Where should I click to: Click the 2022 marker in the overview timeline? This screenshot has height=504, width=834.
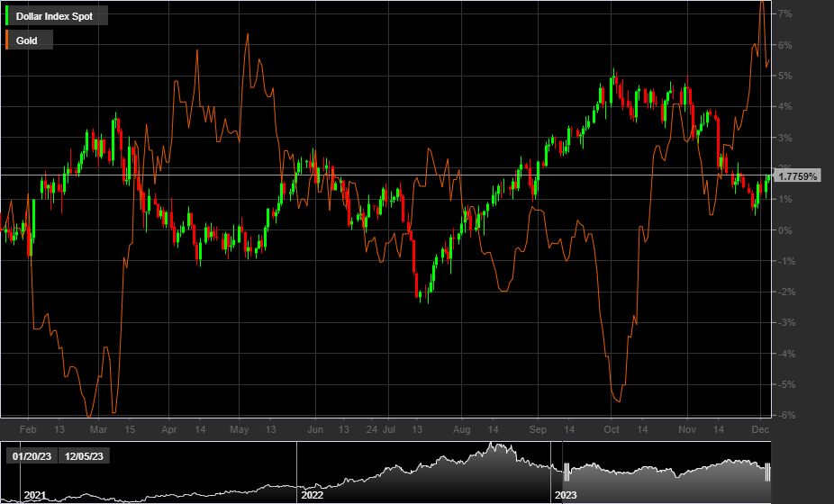(312, 495)
